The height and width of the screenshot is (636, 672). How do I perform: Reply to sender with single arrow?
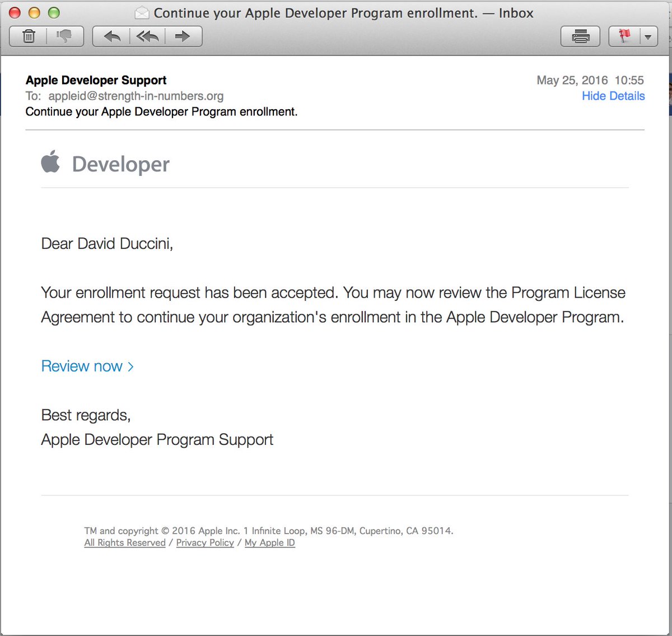[111, 36]
